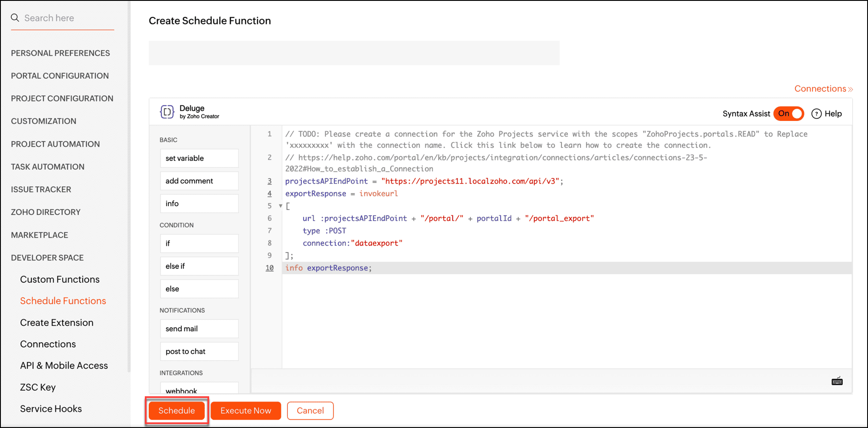Collapse code block at line 5
868x428 pixels.
(x=280, y=206)
